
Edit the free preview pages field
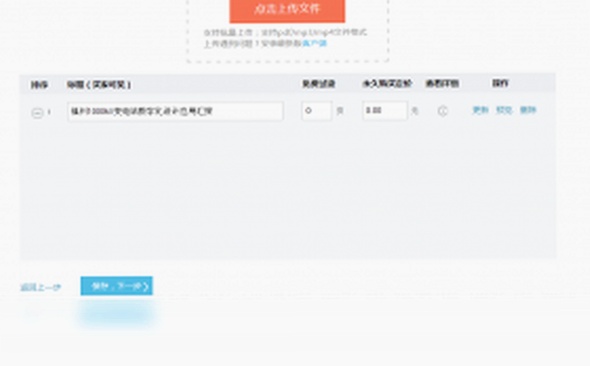317,111
